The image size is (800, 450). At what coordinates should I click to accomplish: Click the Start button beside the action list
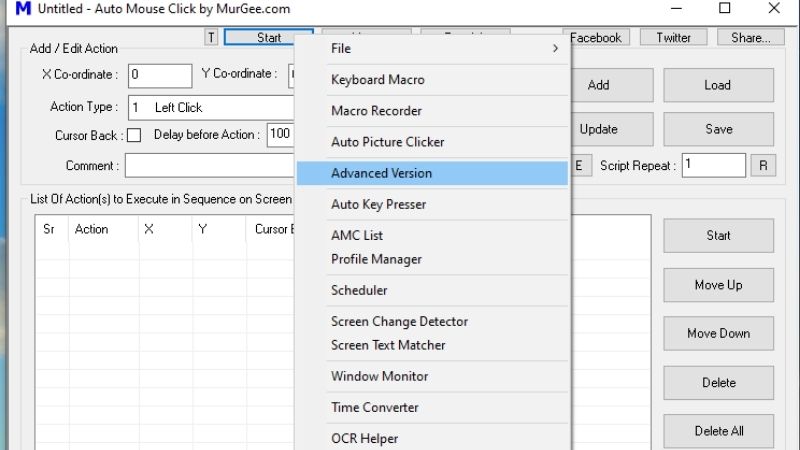(x=718, y=236)
